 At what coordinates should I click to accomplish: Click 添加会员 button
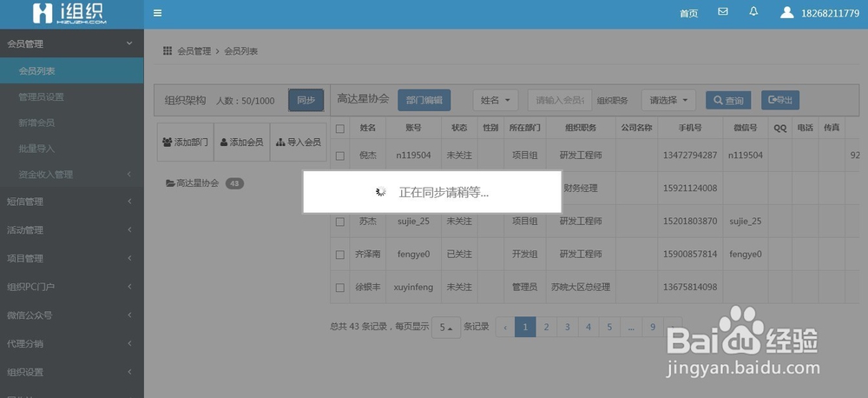(x=242, y=143)
